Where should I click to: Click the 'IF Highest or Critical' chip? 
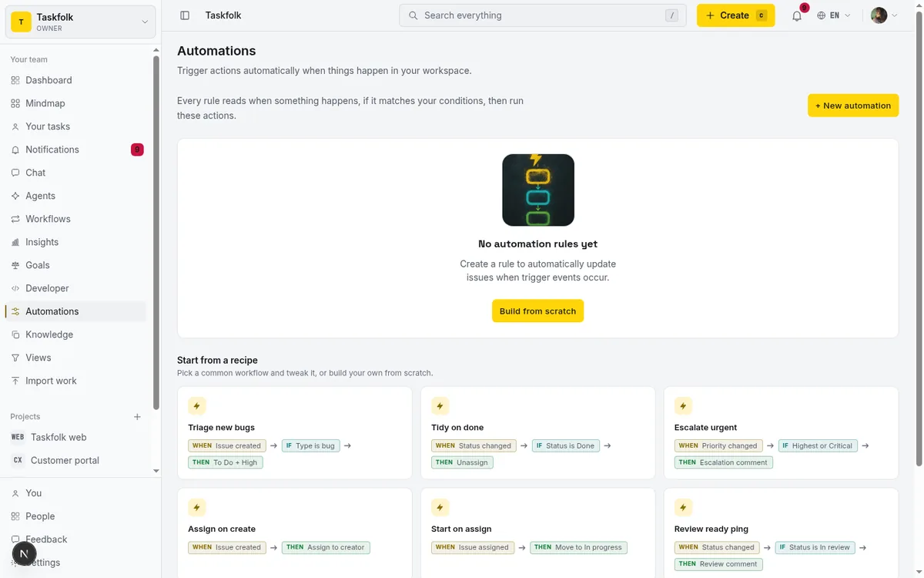click(819, 445)
